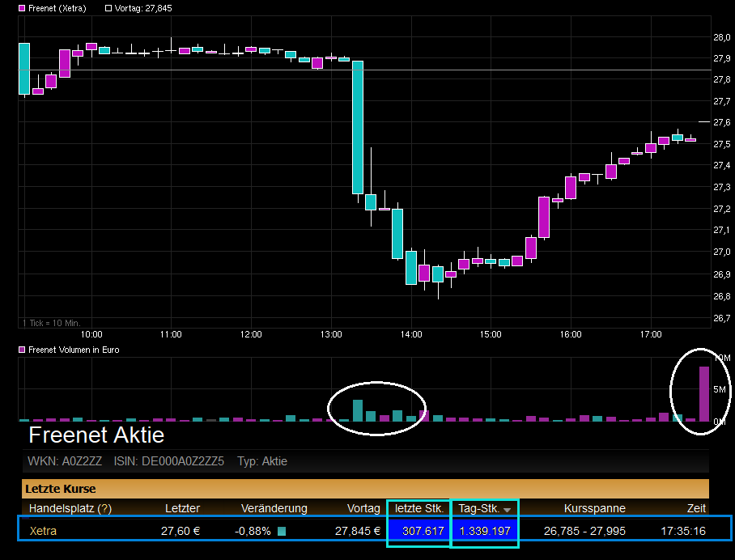Click the 26,7 price axis label
Screen dimensions: 735x560
pos(721,318)
